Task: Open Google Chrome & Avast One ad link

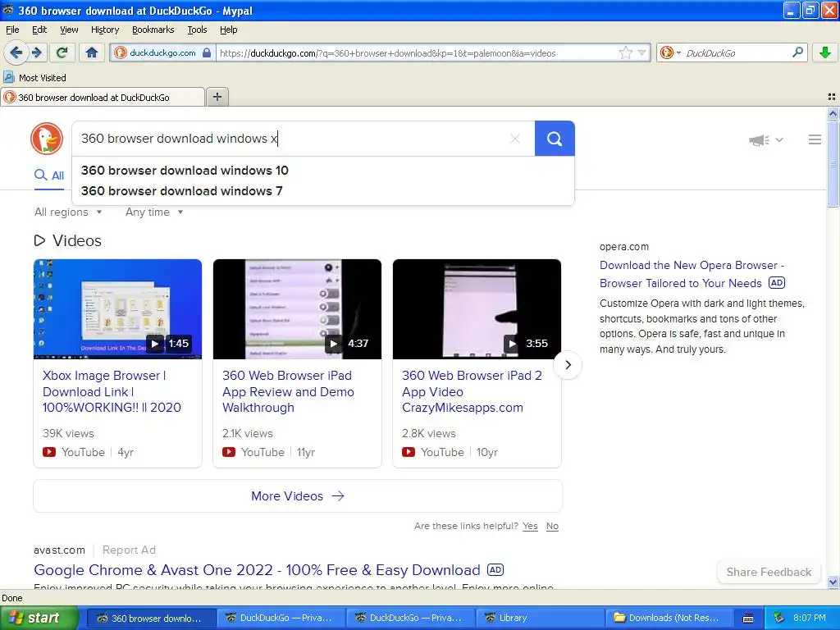Action: tap(257, 570)
